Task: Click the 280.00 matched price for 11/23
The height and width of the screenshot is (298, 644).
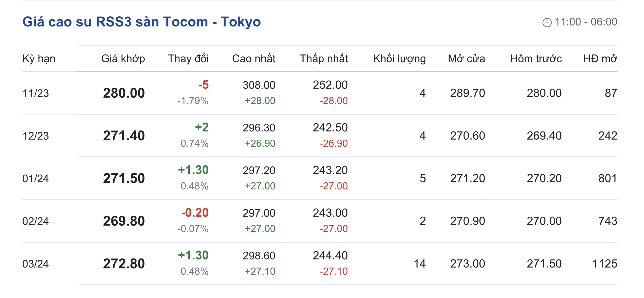Action: 124,93
